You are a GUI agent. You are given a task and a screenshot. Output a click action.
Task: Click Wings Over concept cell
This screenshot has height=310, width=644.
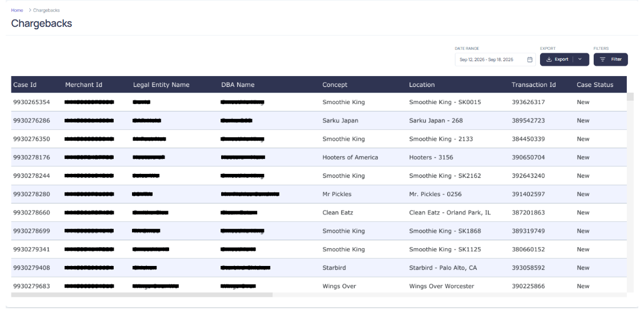pyautogui.click(x=339, y=287)
